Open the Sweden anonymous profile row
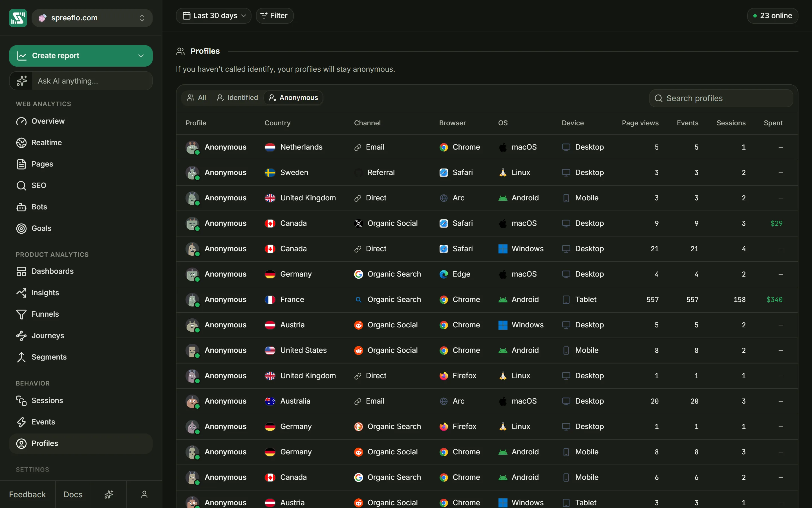The image size is (812, 508). (x=487, y=173)
